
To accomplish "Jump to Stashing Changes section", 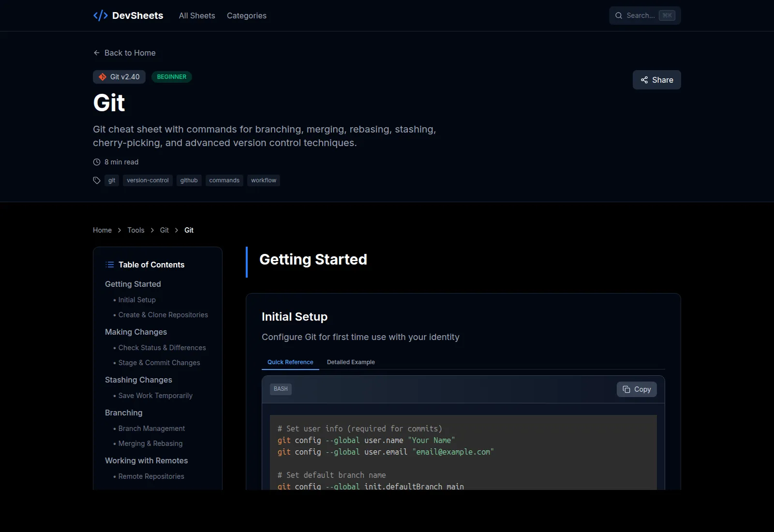I will pos(138,380).
